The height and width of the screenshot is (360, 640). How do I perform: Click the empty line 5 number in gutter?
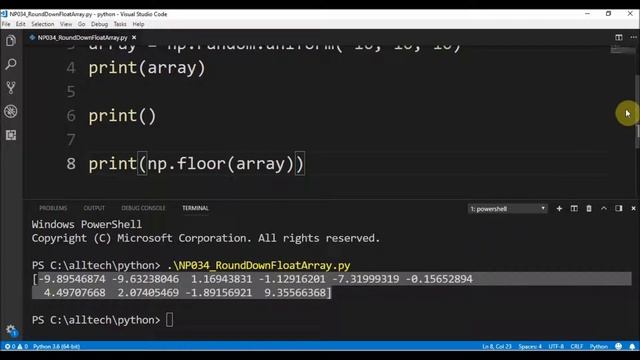[71, 91]
